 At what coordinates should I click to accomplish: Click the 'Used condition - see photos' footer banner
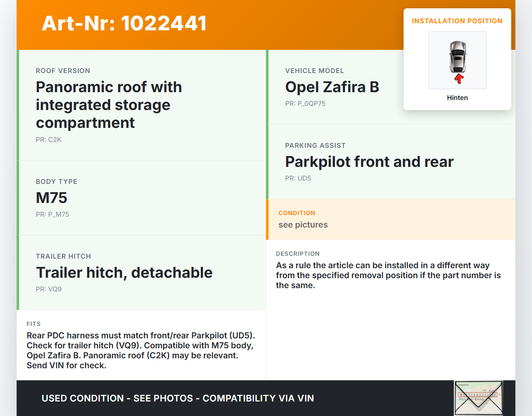[x=177, y=398]
